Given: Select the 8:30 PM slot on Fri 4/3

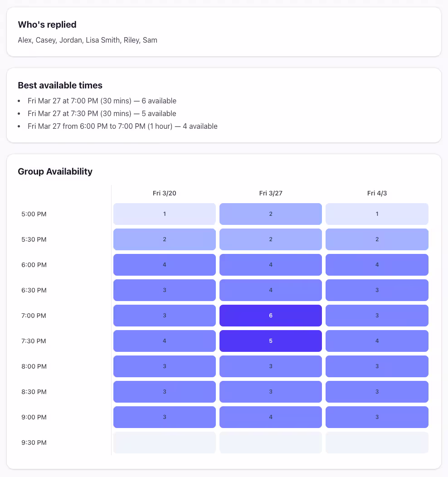Looking at the screenshot, I should click(x=377, y=391).
